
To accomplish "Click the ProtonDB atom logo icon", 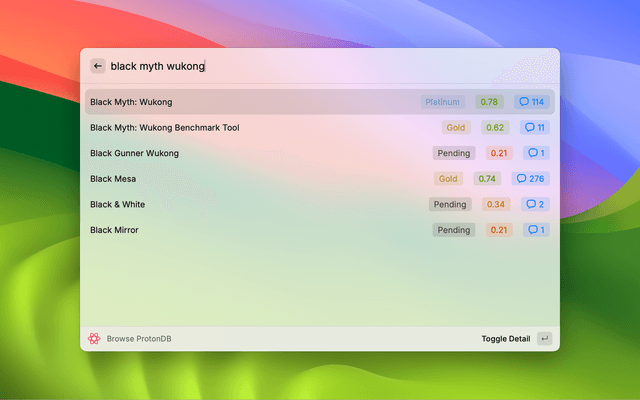I will pos(94,339).
